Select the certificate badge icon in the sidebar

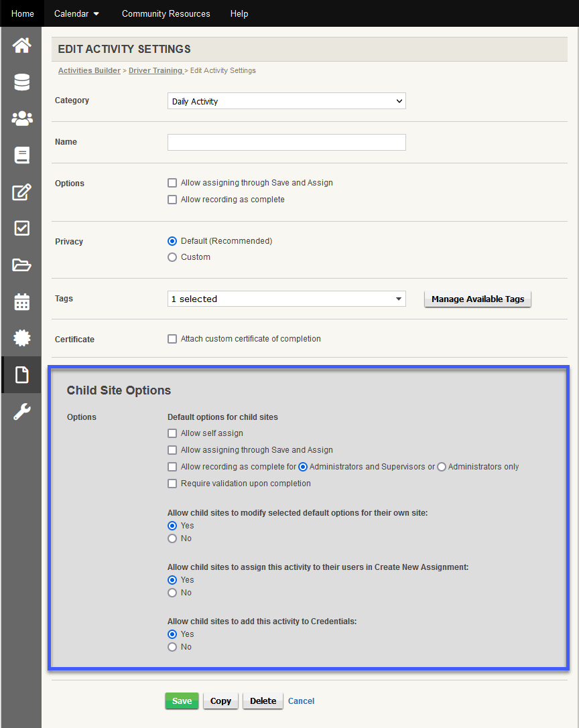point(21,338)
